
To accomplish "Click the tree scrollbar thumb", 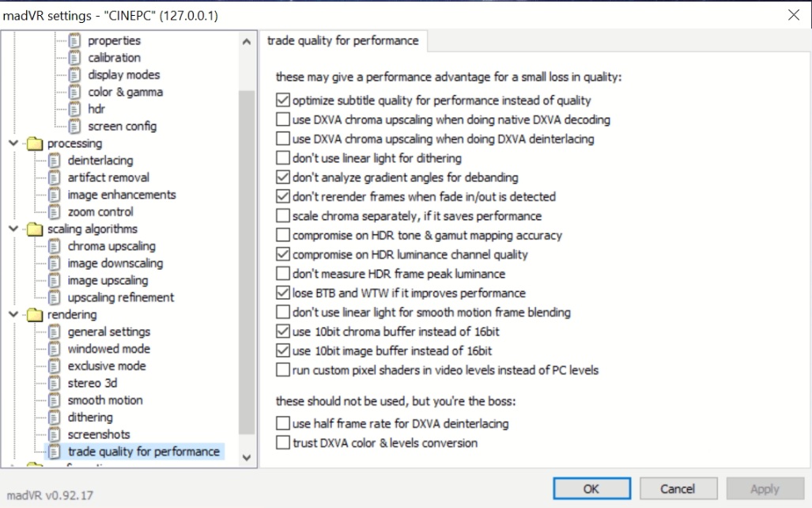I will pyautogui.click(x=247, y=262).
